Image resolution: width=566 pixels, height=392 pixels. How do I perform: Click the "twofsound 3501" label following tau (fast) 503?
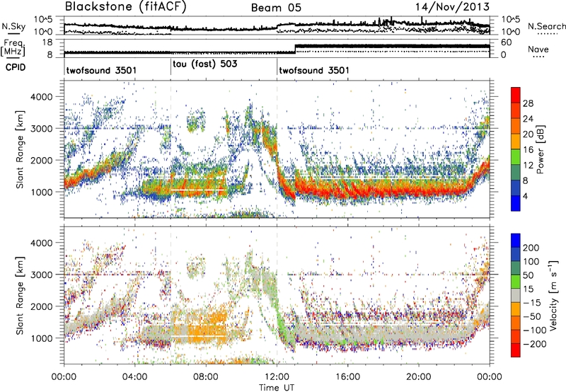(314, 70)
